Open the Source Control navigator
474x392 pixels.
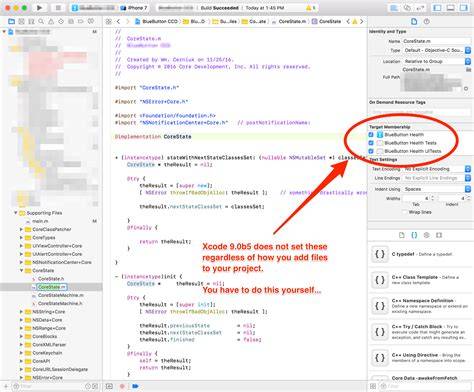(21, 21)
